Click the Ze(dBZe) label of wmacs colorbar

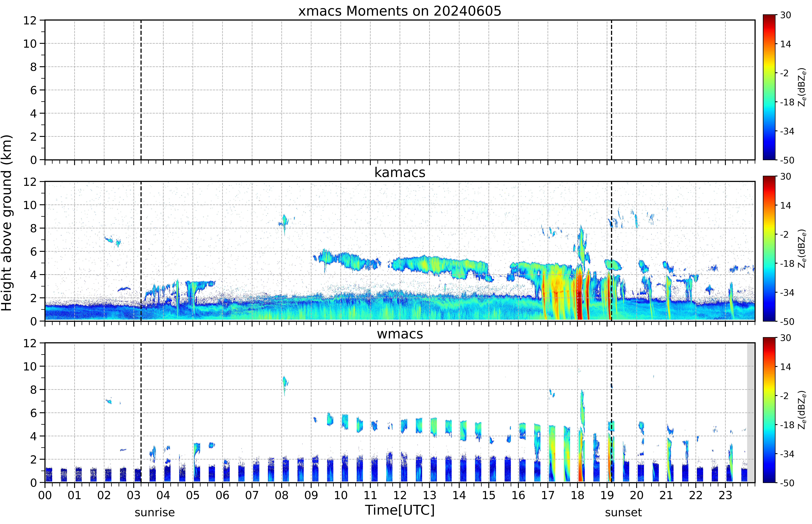coord(802,410)
